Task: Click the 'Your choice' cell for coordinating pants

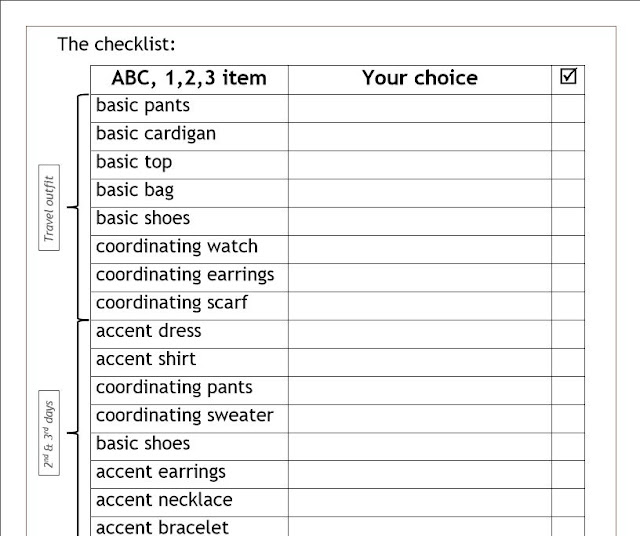Action: [x=419, y=388]
